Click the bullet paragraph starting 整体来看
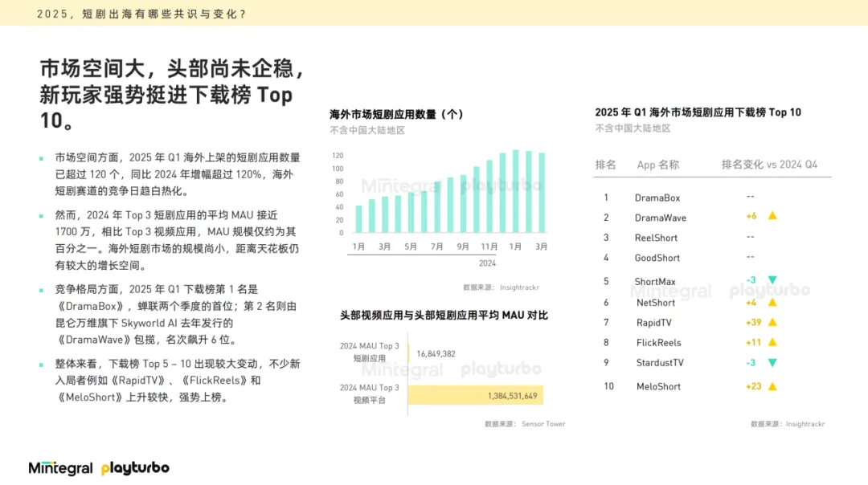Screen dimensions: 868x485 177,381
